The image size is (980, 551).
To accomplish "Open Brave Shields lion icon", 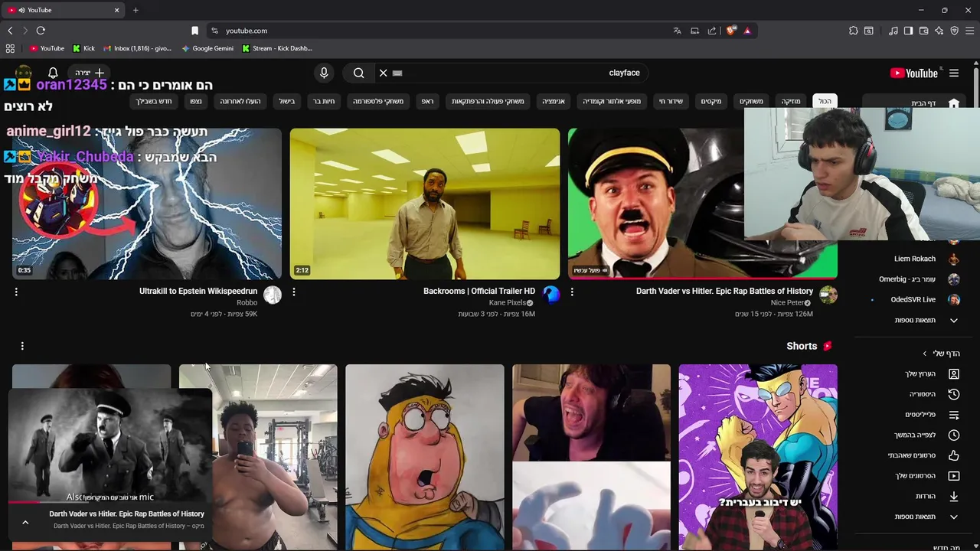I will (731, 31).
